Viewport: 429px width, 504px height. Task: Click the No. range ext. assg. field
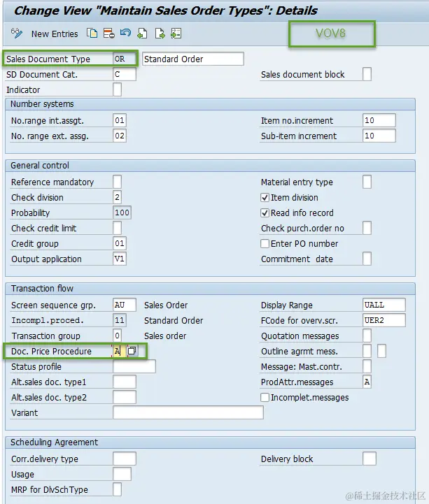[120, 136]
